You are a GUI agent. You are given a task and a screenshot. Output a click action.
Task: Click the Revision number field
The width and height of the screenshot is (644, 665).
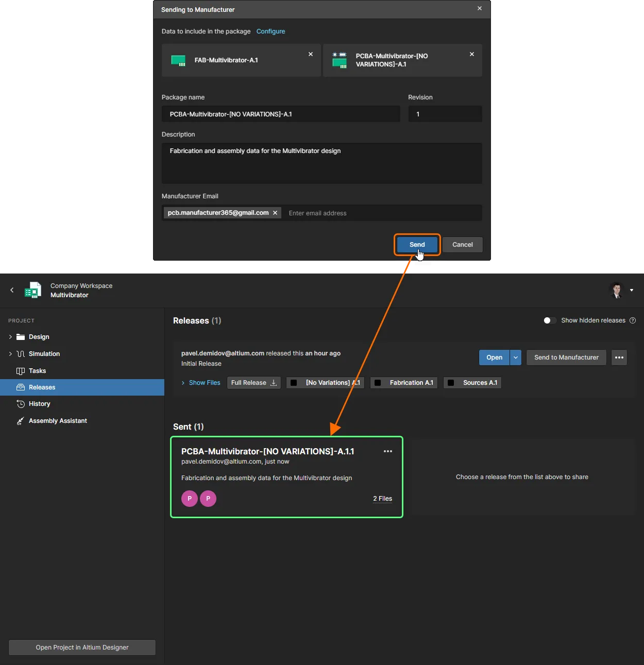point(445,114)
